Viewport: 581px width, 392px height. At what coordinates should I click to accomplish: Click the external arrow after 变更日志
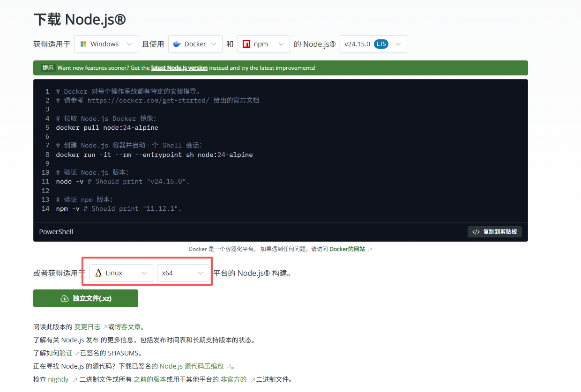(x=105, y=327)
